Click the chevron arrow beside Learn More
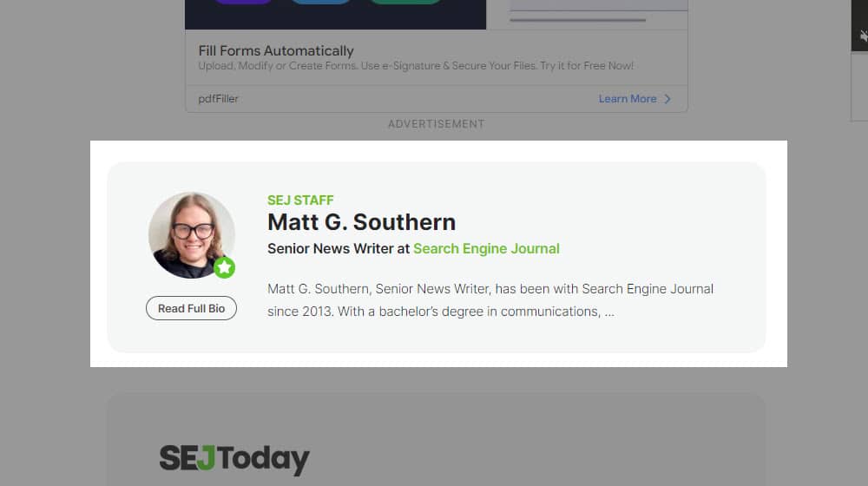The width and height of the screenshot is (868, 486). (x=667, y=99)
